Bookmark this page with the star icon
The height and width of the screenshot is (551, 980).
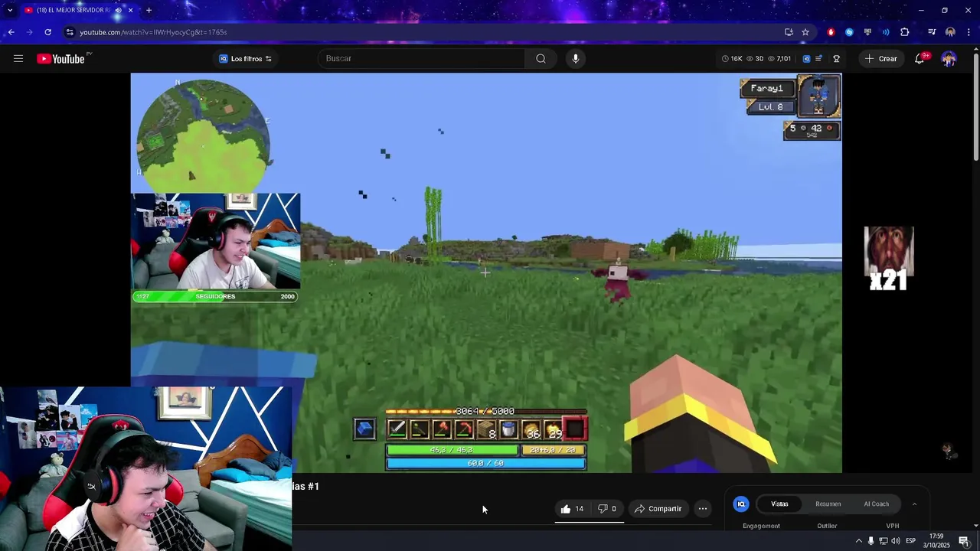805,32
